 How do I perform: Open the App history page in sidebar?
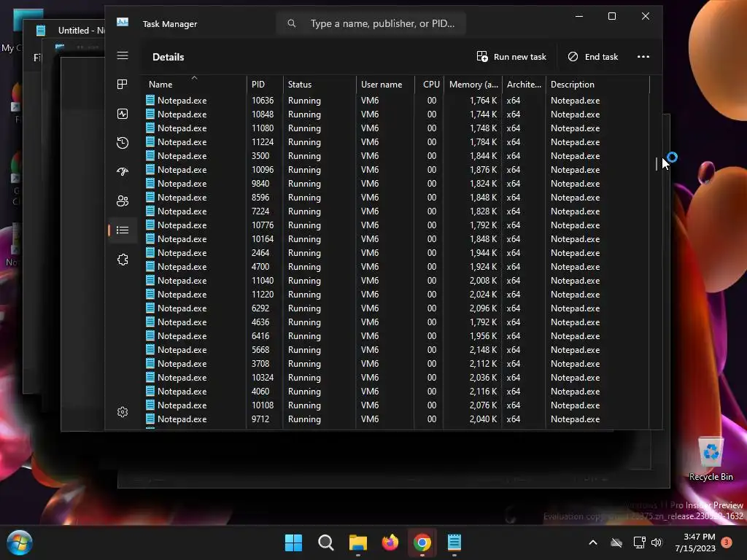[123, 143]
